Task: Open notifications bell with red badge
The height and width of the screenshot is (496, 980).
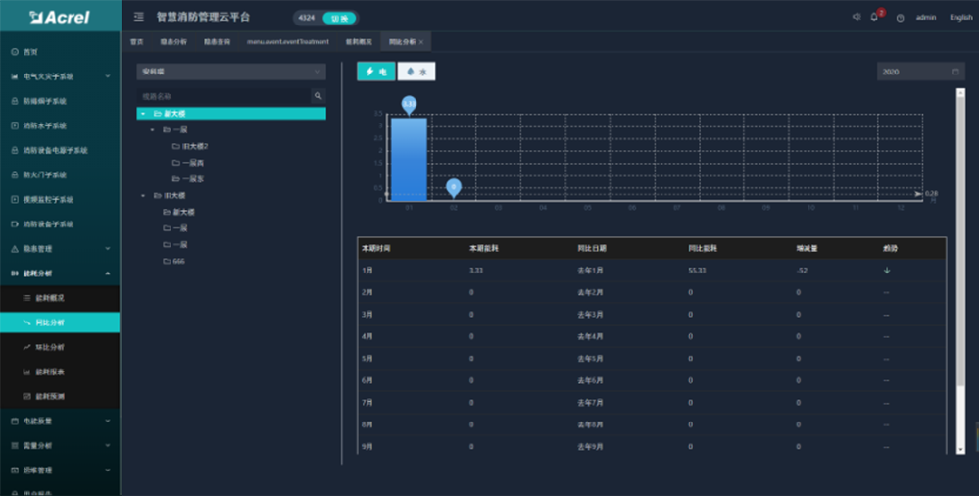Action: [874, 17]
